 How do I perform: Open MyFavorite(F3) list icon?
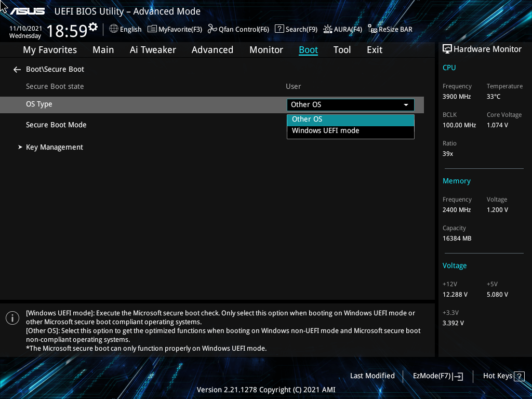tap(152, 29)
